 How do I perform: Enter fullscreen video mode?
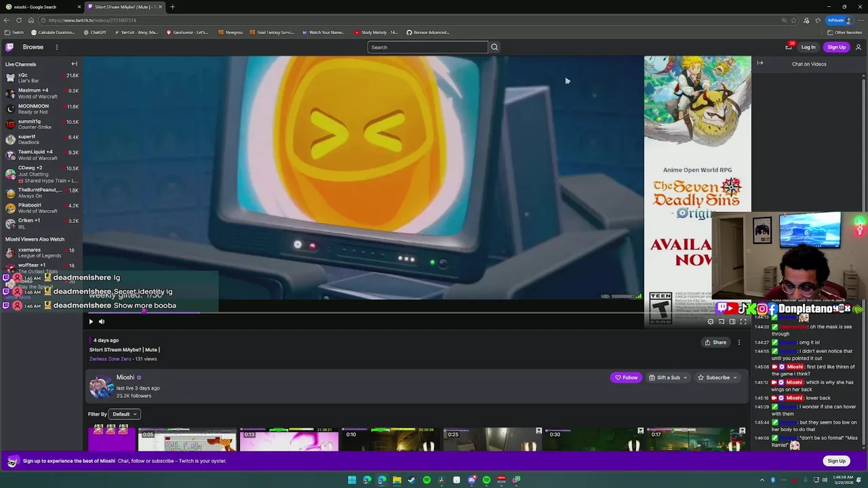tap(743, 322)
